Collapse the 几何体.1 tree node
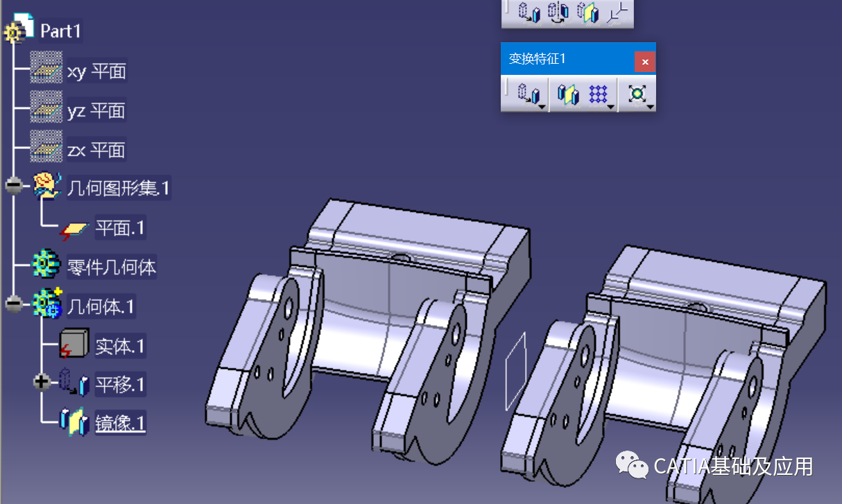 pyautogui.click(x=14, y=303)
